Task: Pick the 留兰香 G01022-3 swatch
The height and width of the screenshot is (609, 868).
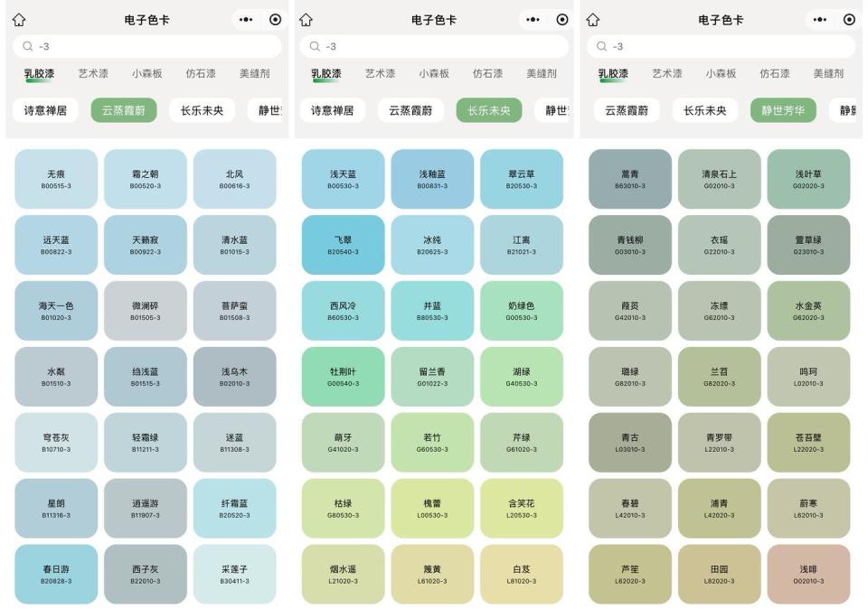Action: (432, 377)
